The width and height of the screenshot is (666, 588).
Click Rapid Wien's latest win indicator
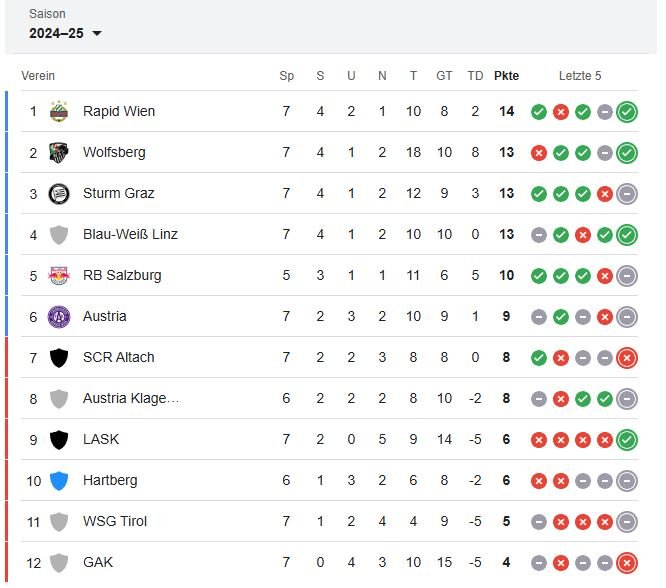[x=627, y=112]
